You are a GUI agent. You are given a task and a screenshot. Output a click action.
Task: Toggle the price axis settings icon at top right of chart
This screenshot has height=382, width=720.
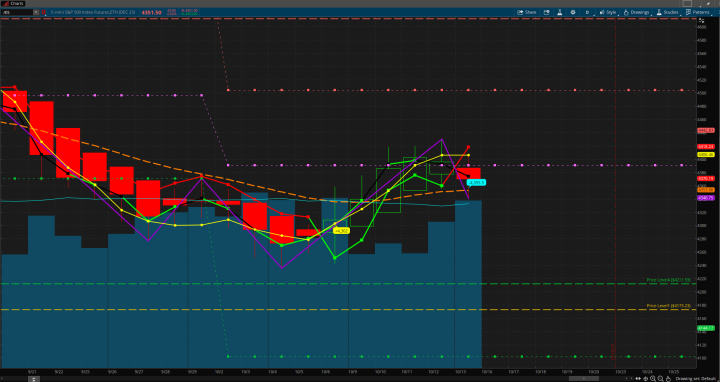coord(701,21)
